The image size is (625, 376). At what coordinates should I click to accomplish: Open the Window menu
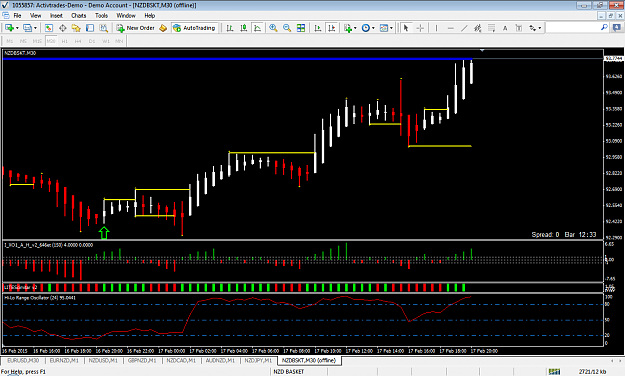coord(126,16)
